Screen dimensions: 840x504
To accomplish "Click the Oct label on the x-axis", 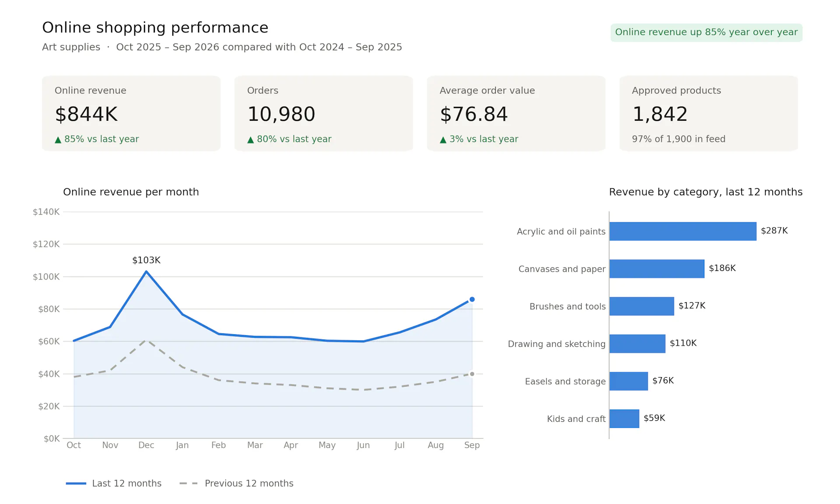I will (x=73, y=445).
